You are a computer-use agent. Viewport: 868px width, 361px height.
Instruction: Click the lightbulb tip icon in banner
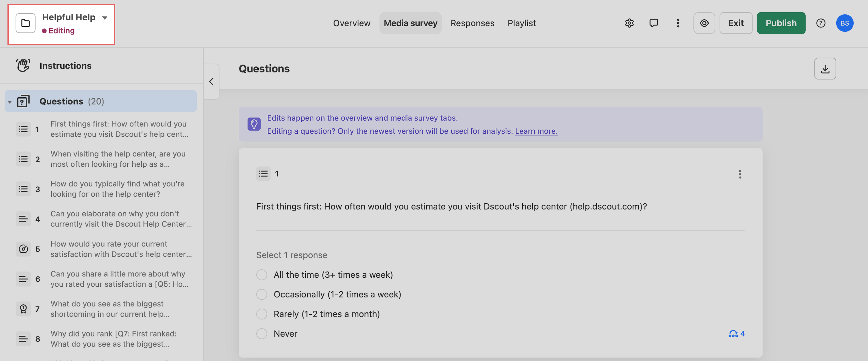[x=254, y=124]
